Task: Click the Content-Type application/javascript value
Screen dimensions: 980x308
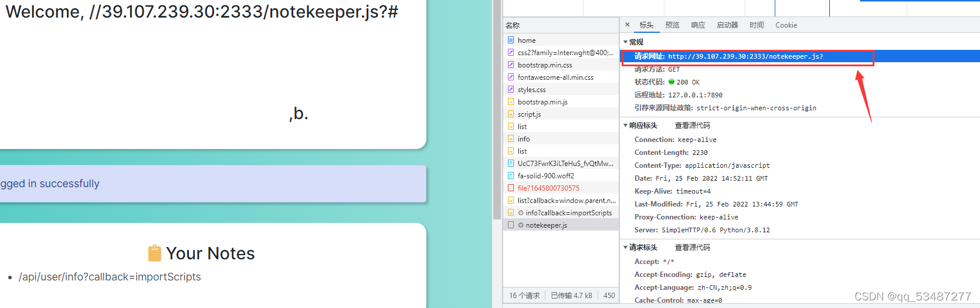Action: point(727,165)
